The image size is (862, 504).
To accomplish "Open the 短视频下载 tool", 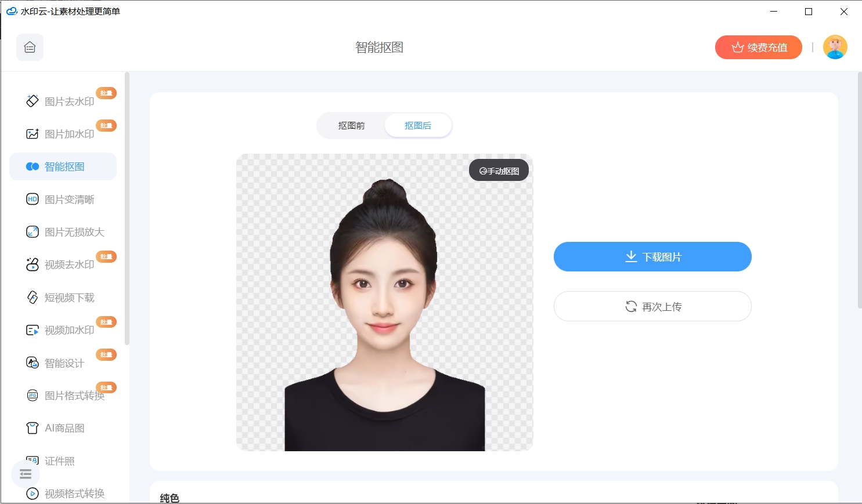I will click(68, 298).
